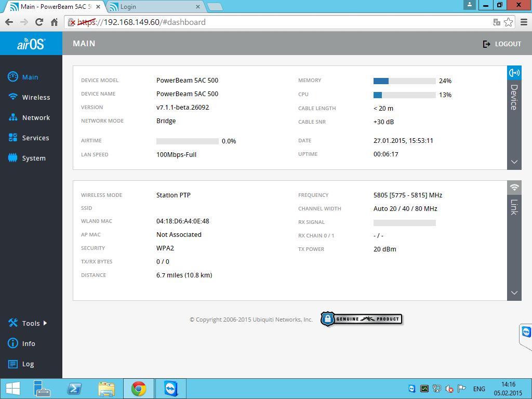Click the Tools wrench icon
This screenshot has height=399, width=532.
pyautogui.click(x=13, y=323)
